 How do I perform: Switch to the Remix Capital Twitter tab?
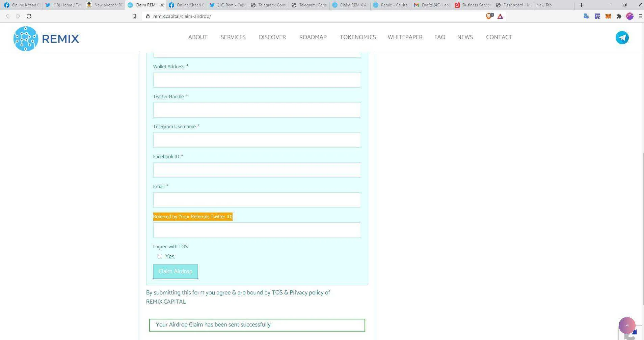(227, 5)
